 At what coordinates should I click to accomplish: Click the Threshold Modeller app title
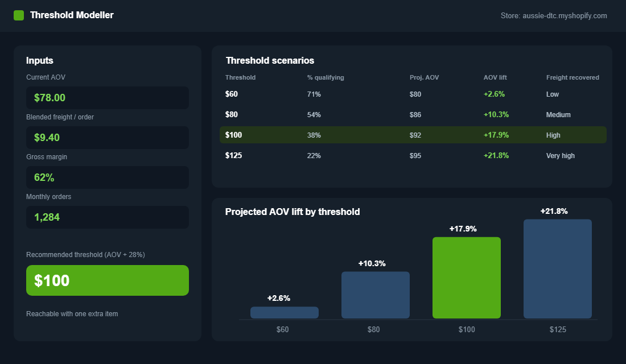pos(72,15)
